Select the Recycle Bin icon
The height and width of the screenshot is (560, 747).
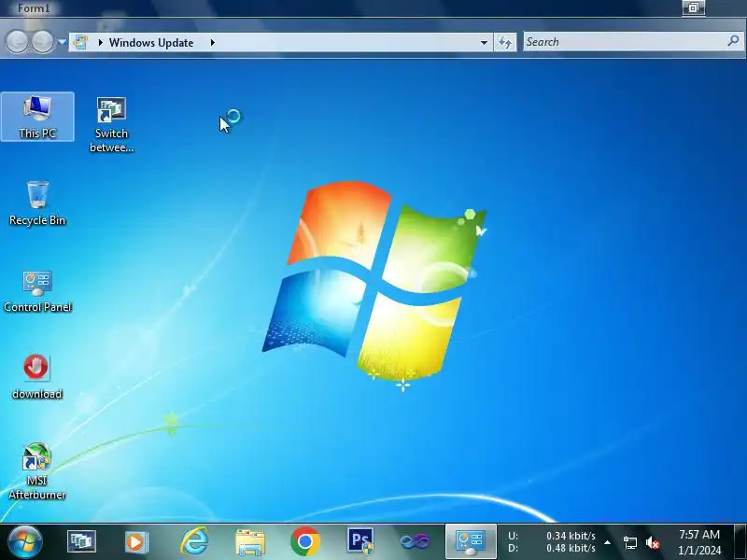coord(37,203)
